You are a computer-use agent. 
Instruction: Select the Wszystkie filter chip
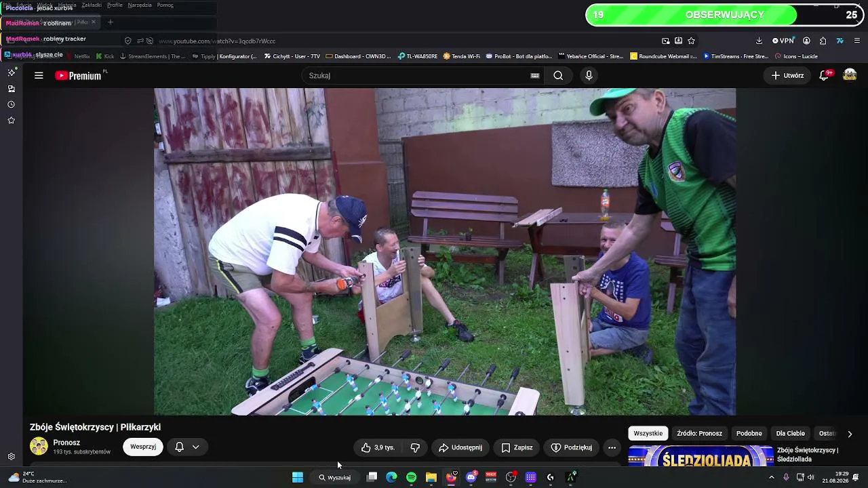click(x=648, y=433)
